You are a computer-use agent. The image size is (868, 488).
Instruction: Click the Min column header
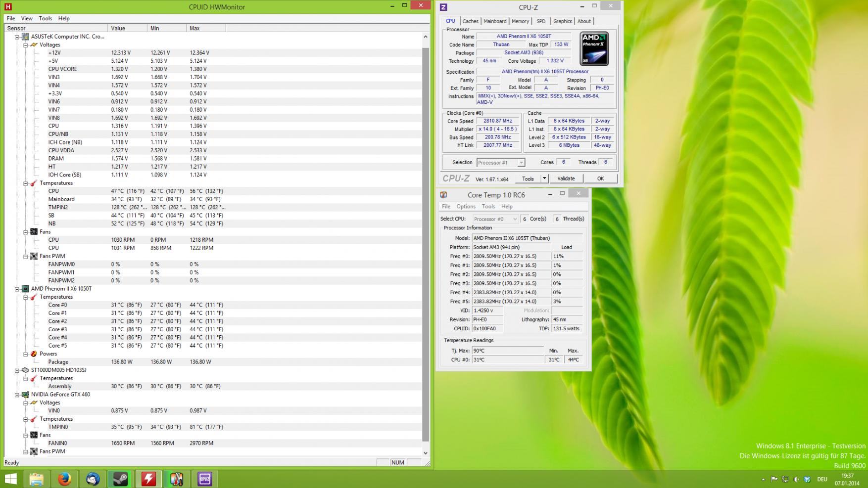point(167,28)
